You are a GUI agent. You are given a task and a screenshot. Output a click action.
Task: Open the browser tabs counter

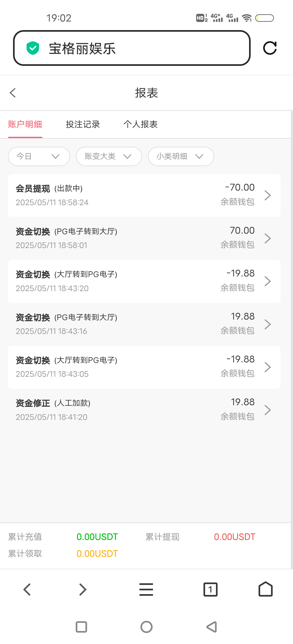pos(210,590)
